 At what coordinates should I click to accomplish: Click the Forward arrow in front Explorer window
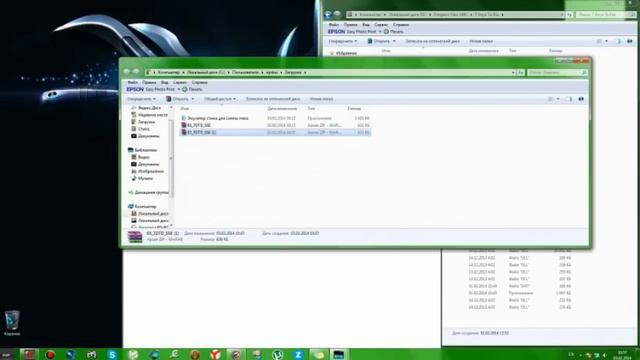[136, 72]
